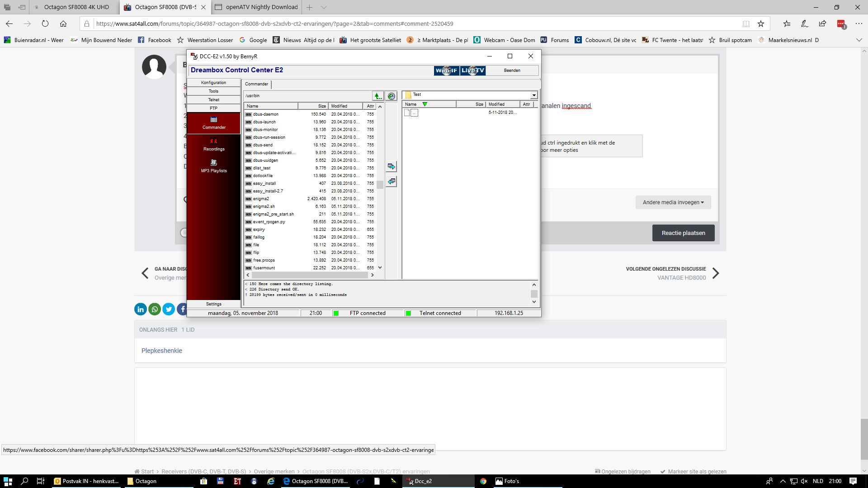Go to next unread discussion VANTAGE HD8000
Screen dimensions: 868x488
[672, 273]
